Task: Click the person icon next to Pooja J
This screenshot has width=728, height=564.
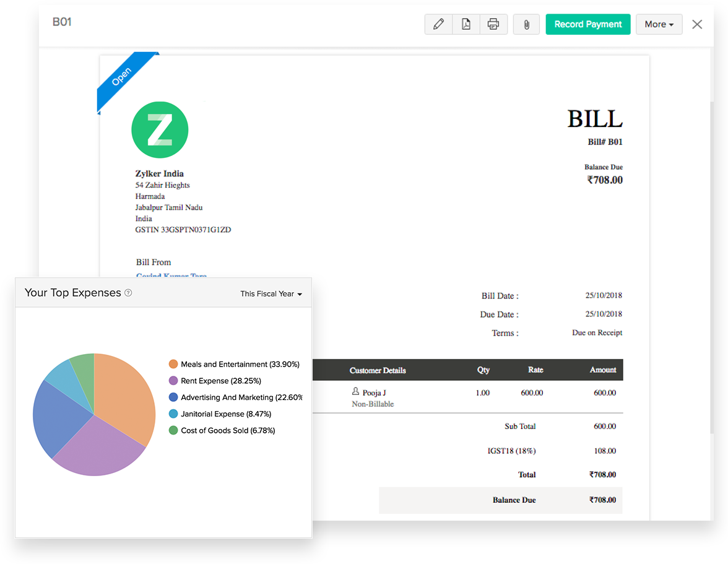Action: tap(355, 391)
